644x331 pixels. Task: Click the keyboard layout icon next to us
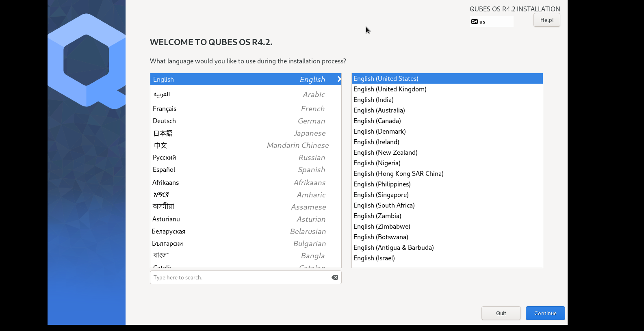tap(474, 22)
